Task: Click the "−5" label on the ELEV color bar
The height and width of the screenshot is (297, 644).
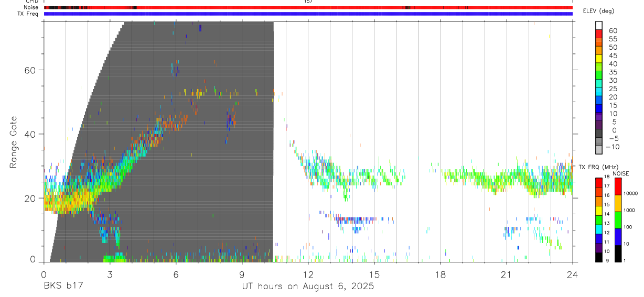Action: [x=613, y=139]
